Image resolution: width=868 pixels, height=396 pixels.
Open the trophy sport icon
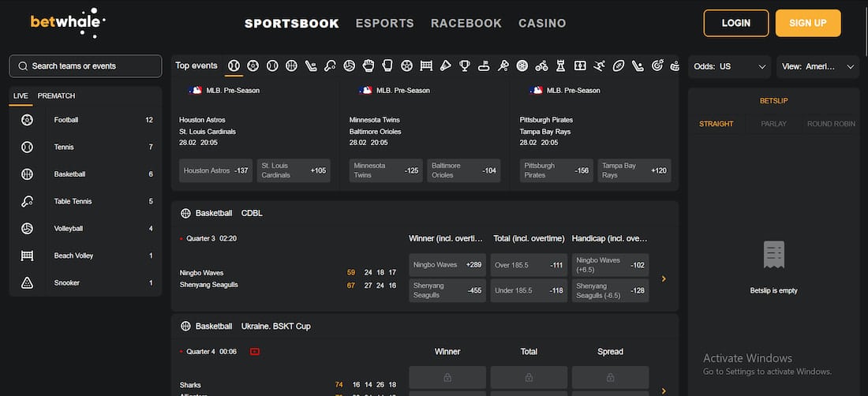[465, 65]
